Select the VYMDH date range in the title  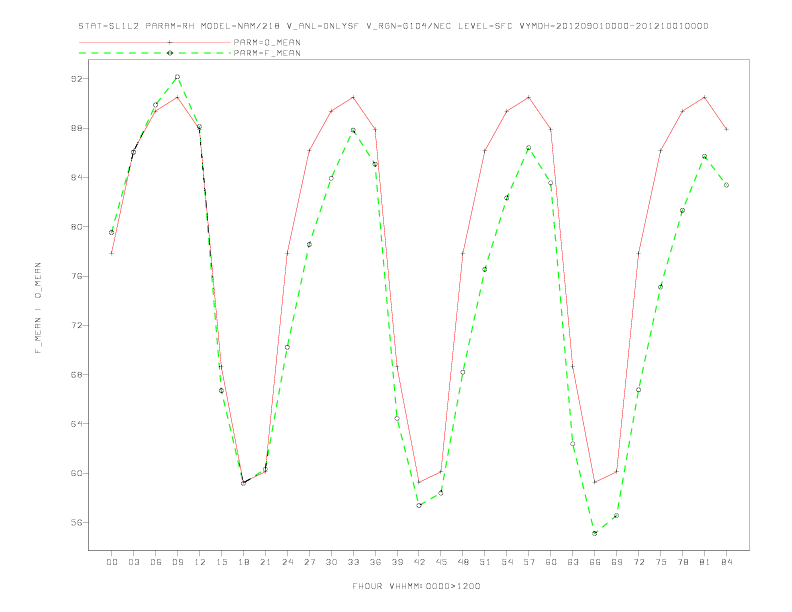point(614,26)
